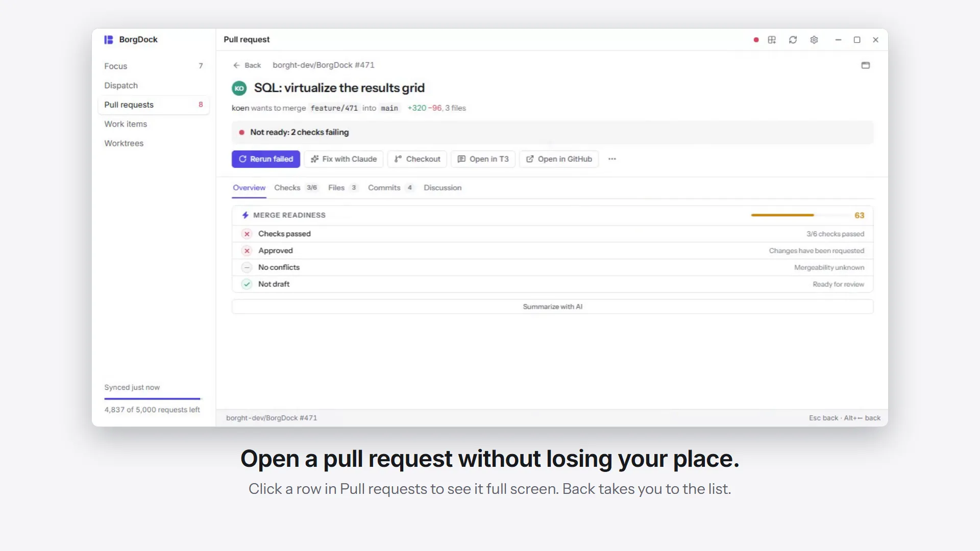
Task: Click Fix with Claude button
Action: 344,159
